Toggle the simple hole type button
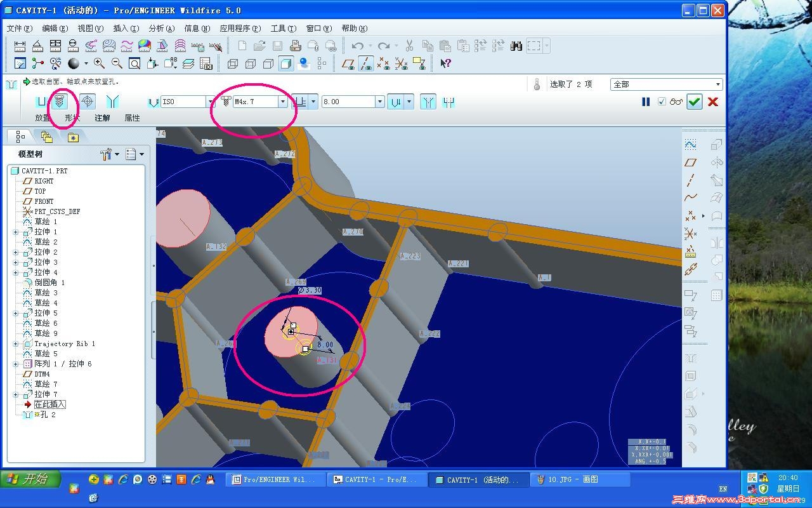 (42, 102)
